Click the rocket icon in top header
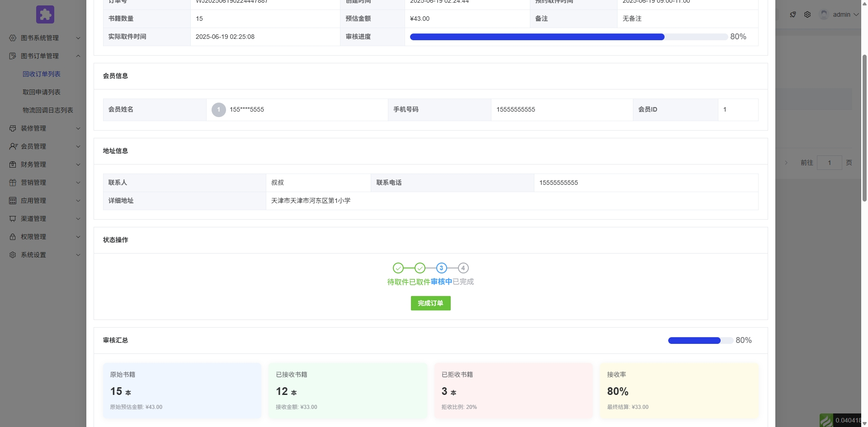 pos(793,14)
